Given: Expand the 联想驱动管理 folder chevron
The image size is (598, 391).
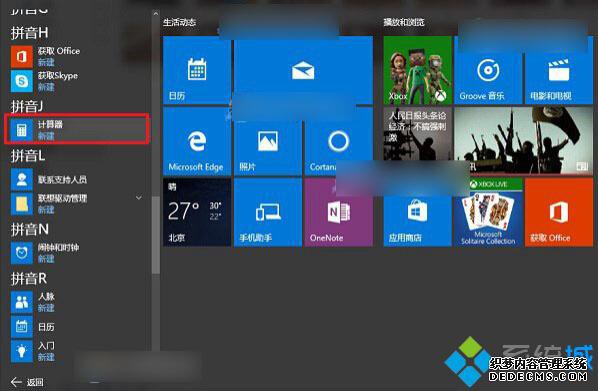Looking at the screenshot, I should [139, 198].
